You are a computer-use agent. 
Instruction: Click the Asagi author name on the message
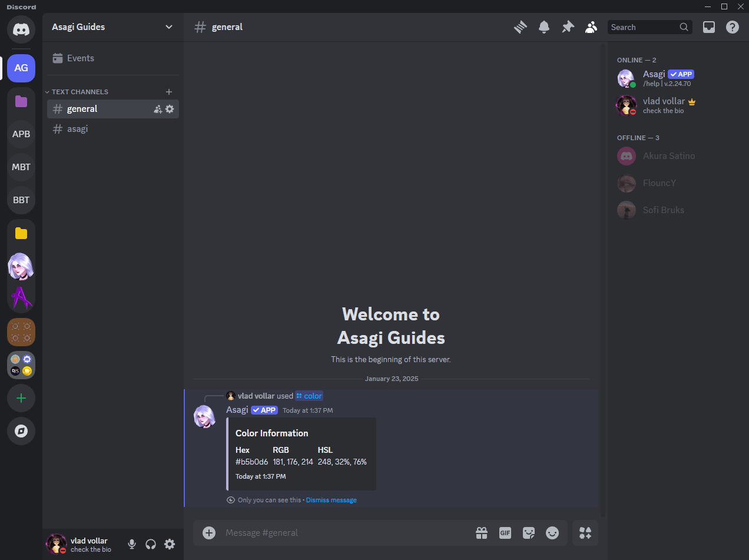237,410
